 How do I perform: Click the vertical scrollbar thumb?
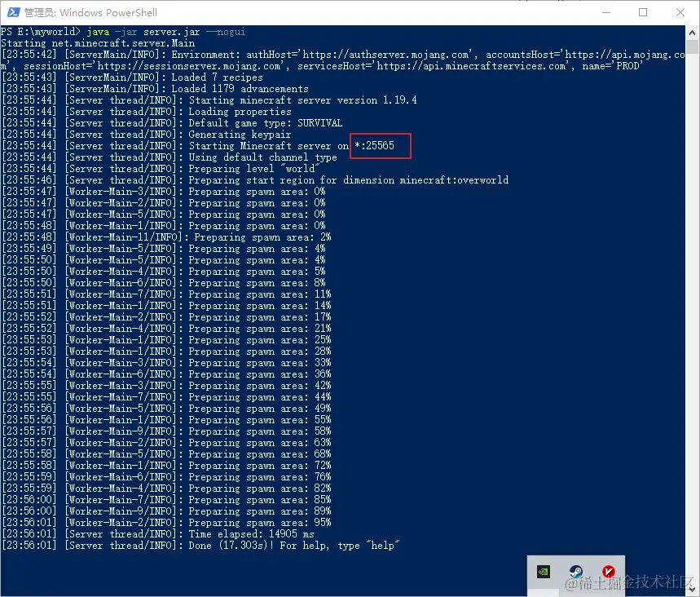click(x=692, y=47)
